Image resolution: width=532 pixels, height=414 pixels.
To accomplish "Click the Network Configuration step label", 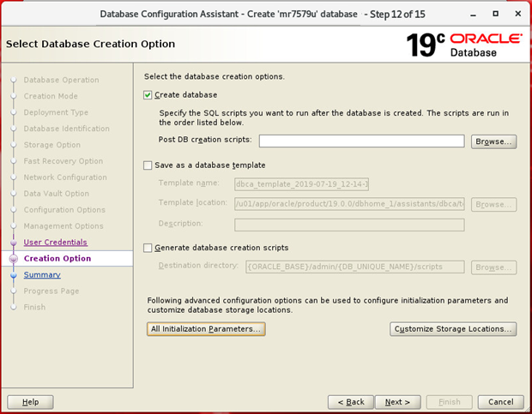I will coord(65,177).
